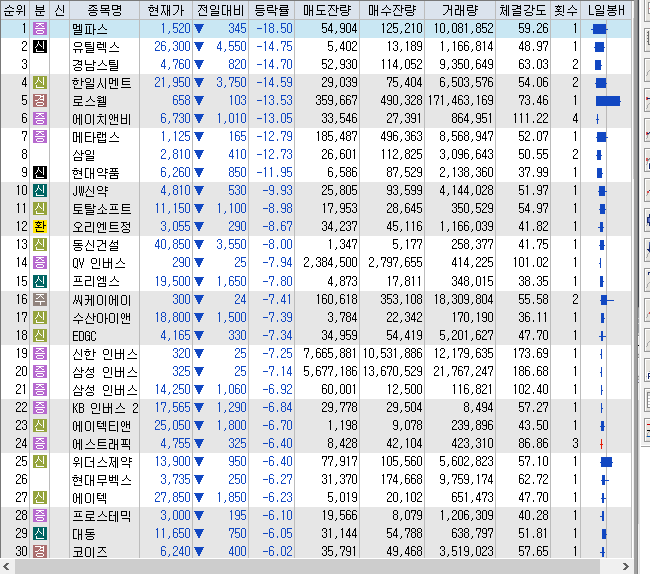Click the stock name 코이즈

pyautogui.click(x=90, y=552)
